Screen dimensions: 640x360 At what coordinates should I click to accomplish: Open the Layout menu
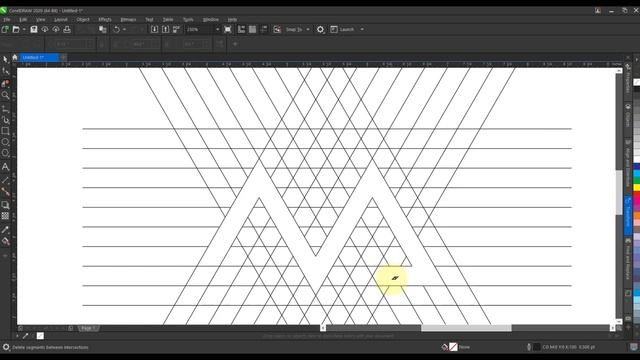[x=61, y=20]
